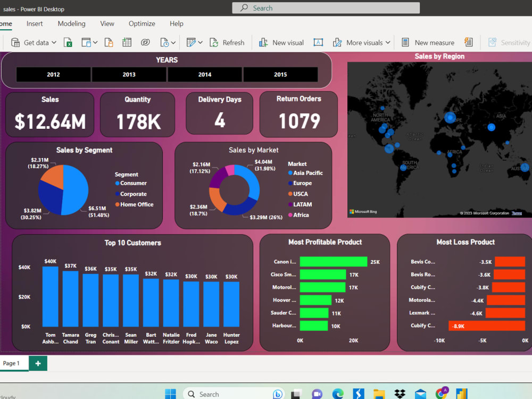Click the Refresh button

pyautogui.click(x=228, y=42)
